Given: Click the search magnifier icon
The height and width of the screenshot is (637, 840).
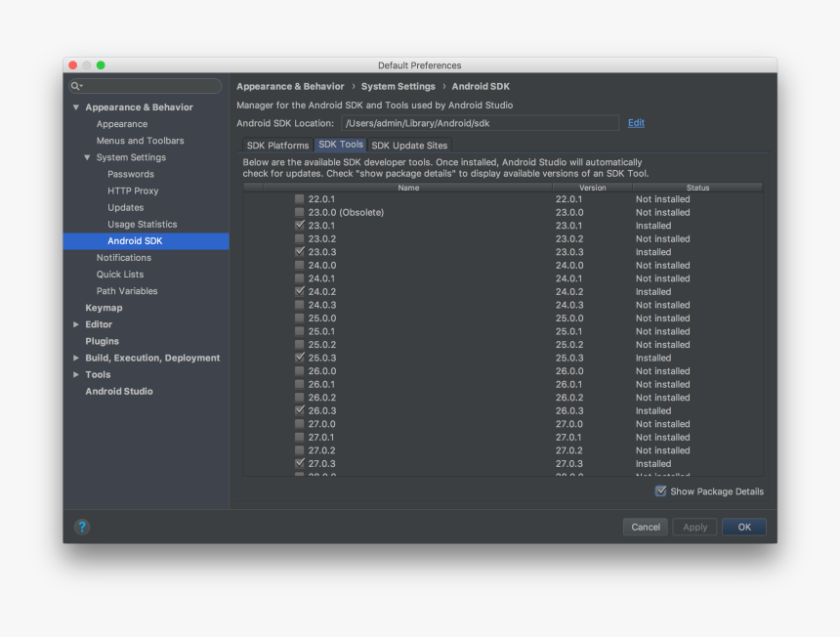Looking at the screenshot, I should point(75,86).
